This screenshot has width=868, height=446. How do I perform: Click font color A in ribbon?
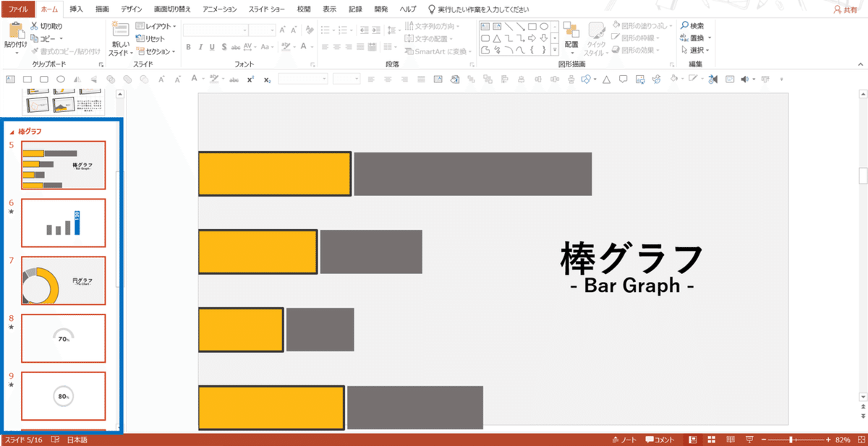pyautogui.click(x=304, y=47)
